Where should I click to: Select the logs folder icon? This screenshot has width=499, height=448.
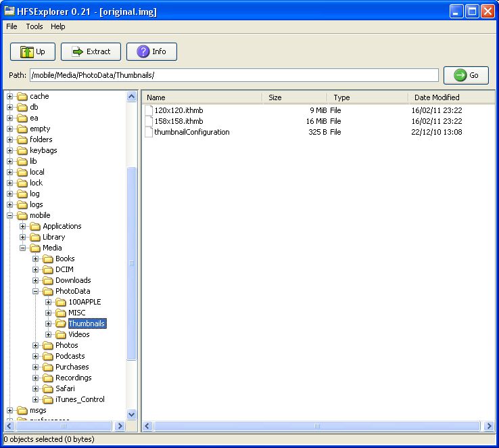[22, 205]
